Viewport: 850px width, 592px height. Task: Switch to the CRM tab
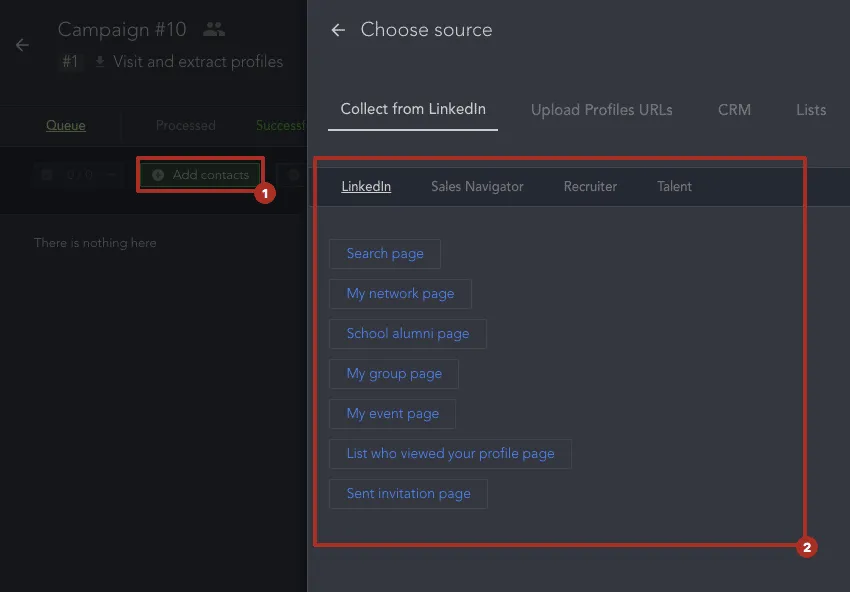pos(735,110)
